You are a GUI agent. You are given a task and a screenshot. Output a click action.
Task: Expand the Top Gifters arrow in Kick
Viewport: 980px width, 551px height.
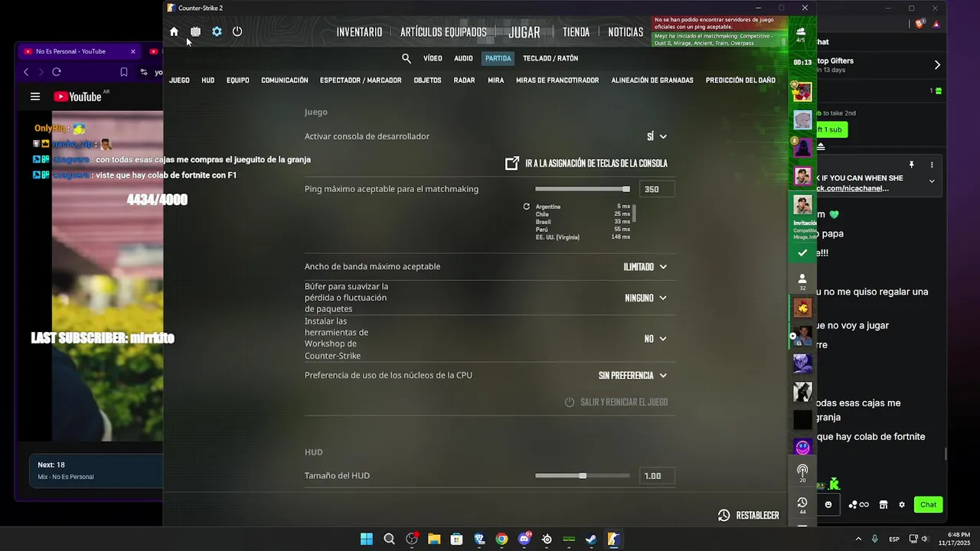click(x=937, y=65)
